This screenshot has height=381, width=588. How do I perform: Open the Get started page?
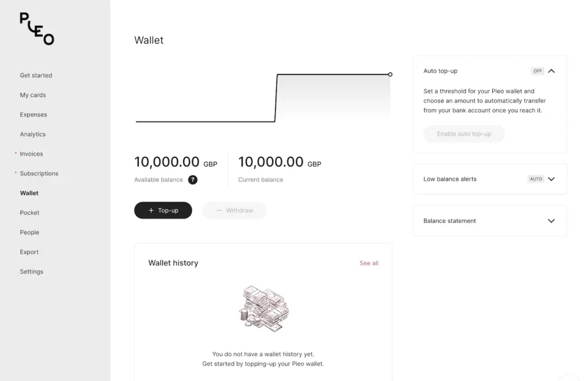pyautogui.click(x=36, y=75)
